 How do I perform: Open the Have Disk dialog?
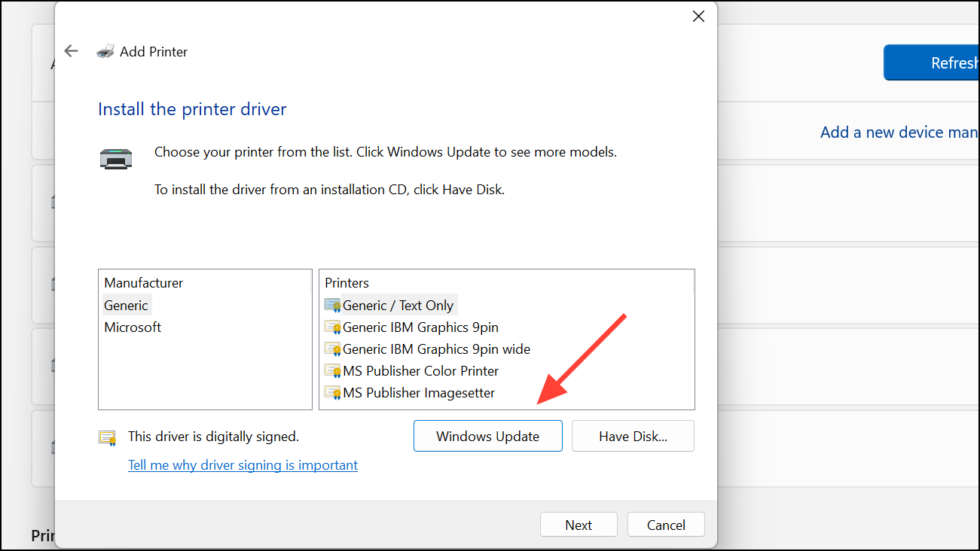pyautogui.click(x=633, y=437)
